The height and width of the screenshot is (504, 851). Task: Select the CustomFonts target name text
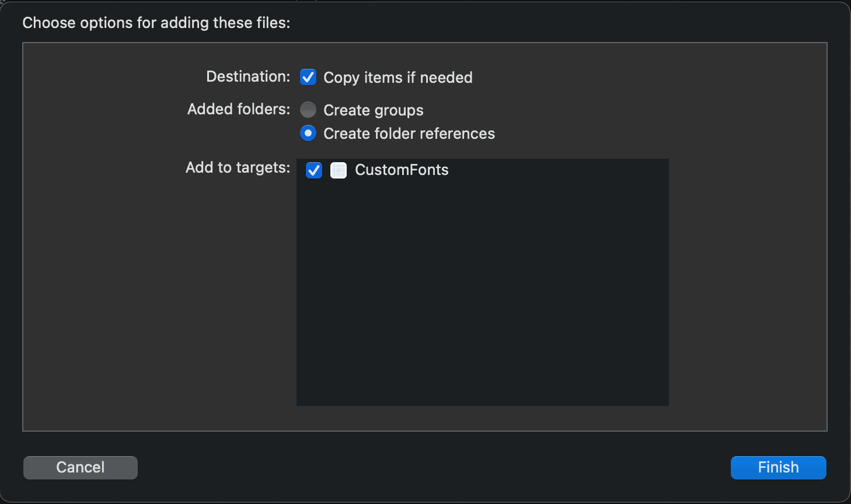point(402,170)
